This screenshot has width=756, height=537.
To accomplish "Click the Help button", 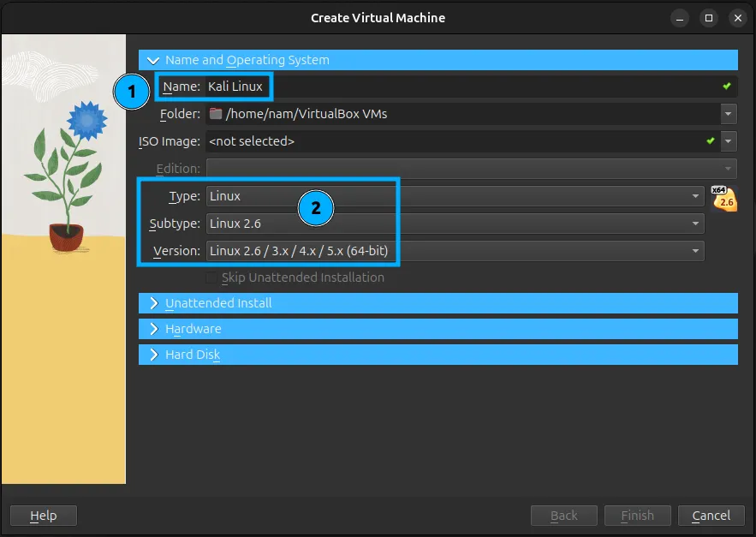I will pyautogui.click(x=44, y=516).
